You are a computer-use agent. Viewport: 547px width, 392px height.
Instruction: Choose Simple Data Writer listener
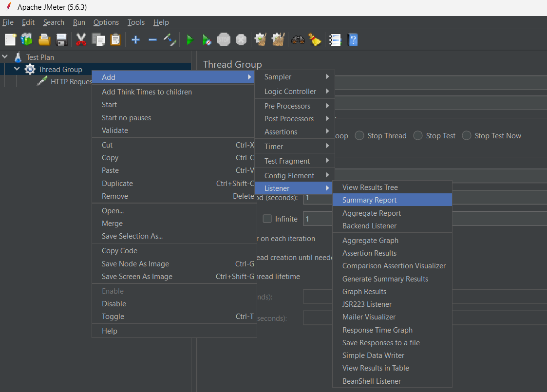393,355
